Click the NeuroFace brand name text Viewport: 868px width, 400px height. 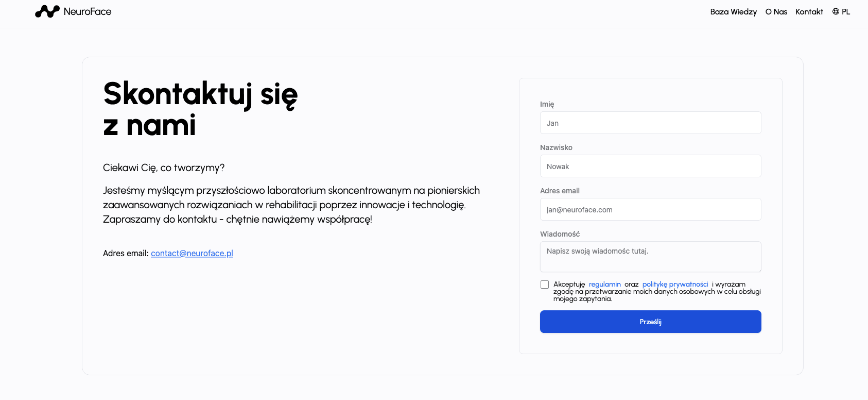tap(88, 12)
